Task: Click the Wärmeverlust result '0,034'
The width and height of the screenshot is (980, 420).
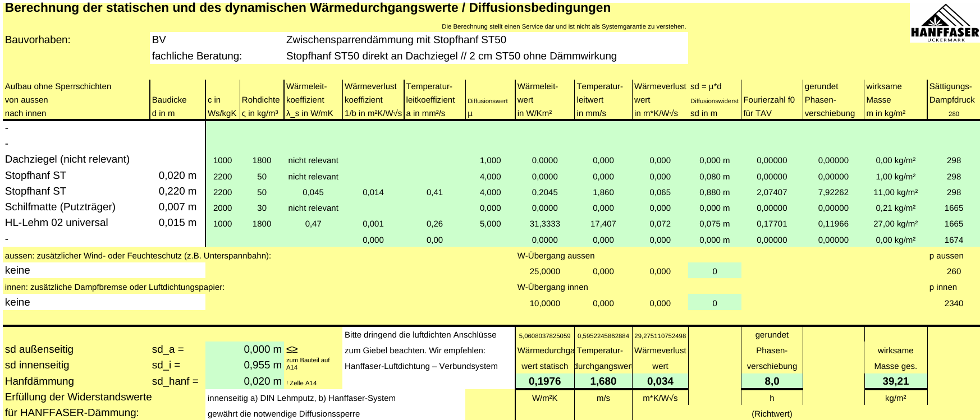Action: [660, 381]
